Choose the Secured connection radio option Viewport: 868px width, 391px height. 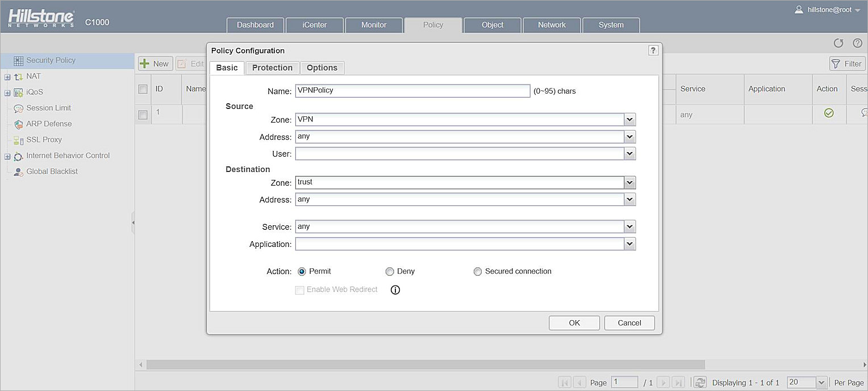478,272
